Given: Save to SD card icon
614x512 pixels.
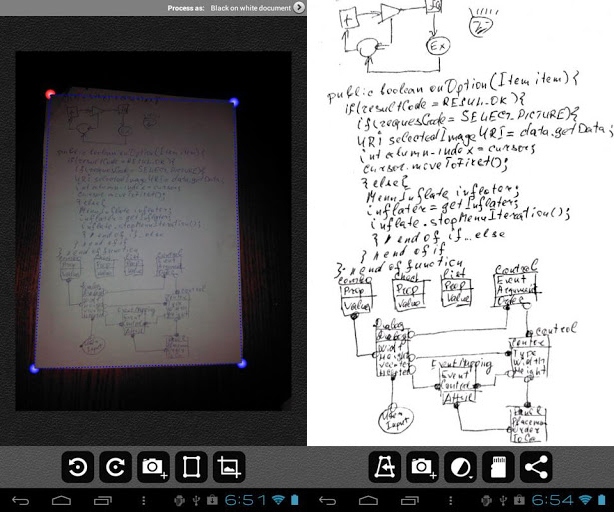Looking at the screenshot, I should (x=497, y=466).
